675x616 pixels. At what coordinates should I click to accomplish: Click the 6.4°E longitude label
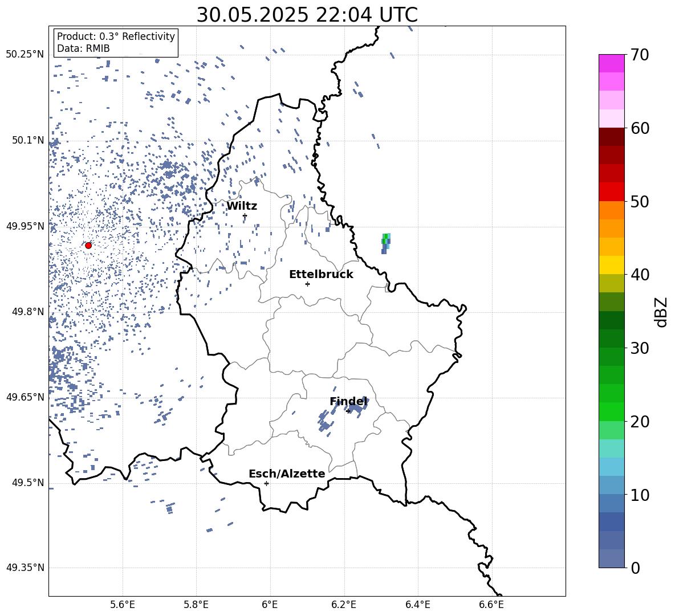tap(417, 605)
